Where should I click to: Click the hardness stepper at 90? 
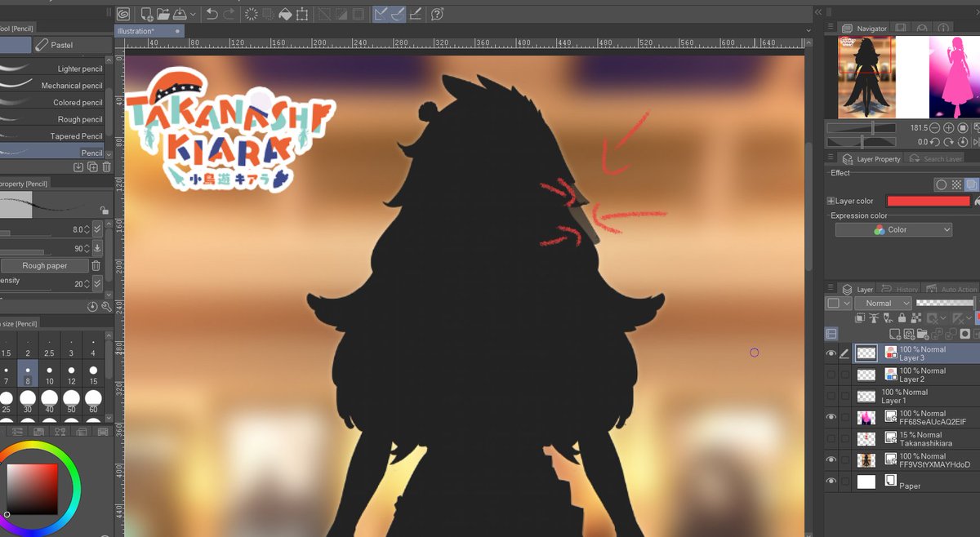(x=87, y=248)
